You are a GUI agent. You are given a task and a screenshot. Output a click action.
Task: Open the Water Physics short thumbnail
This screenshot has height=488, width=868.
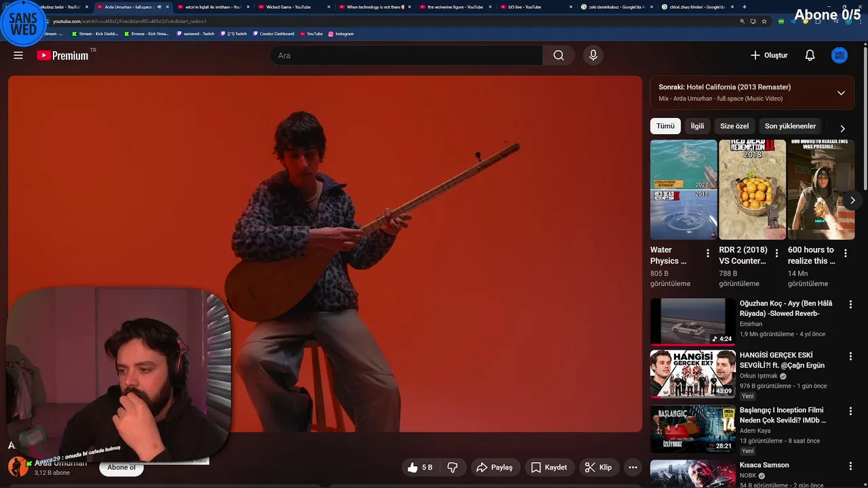coord(684,190)
